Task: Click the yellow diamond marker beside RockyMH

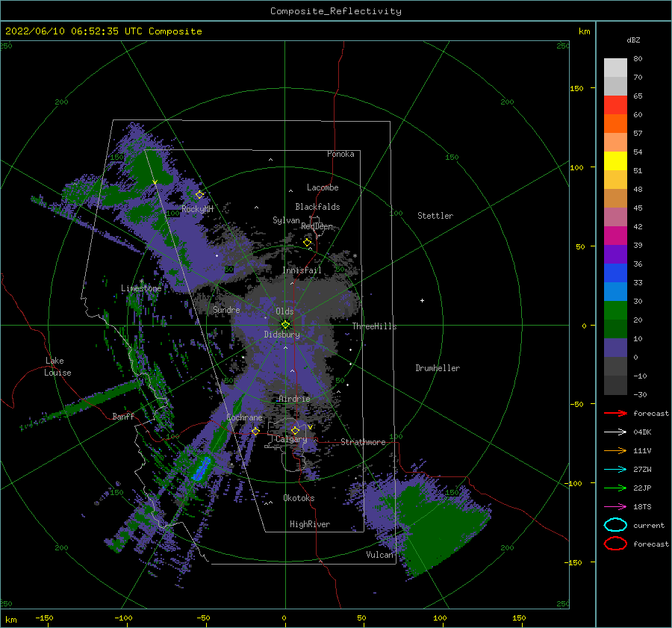Action: (x=199, y=195)
